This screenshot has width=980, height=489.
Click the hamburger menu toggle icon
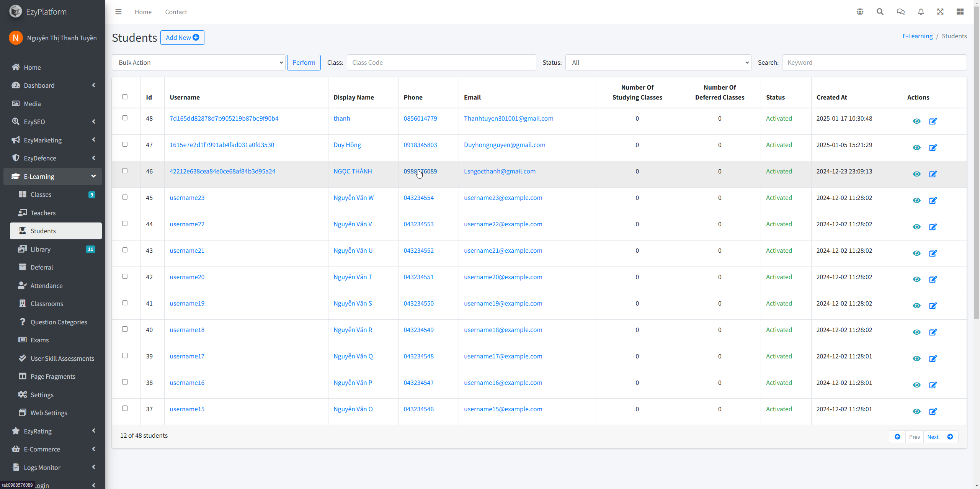pos(118,12)
